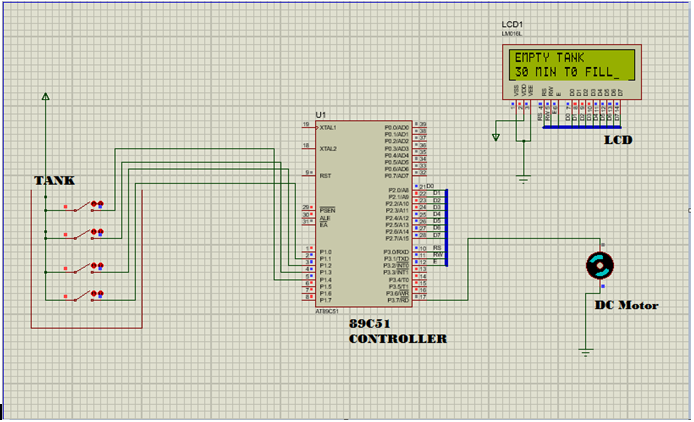Click the D7 net label near P2.7
Viewport: 694px width, 422px height.
437,235
